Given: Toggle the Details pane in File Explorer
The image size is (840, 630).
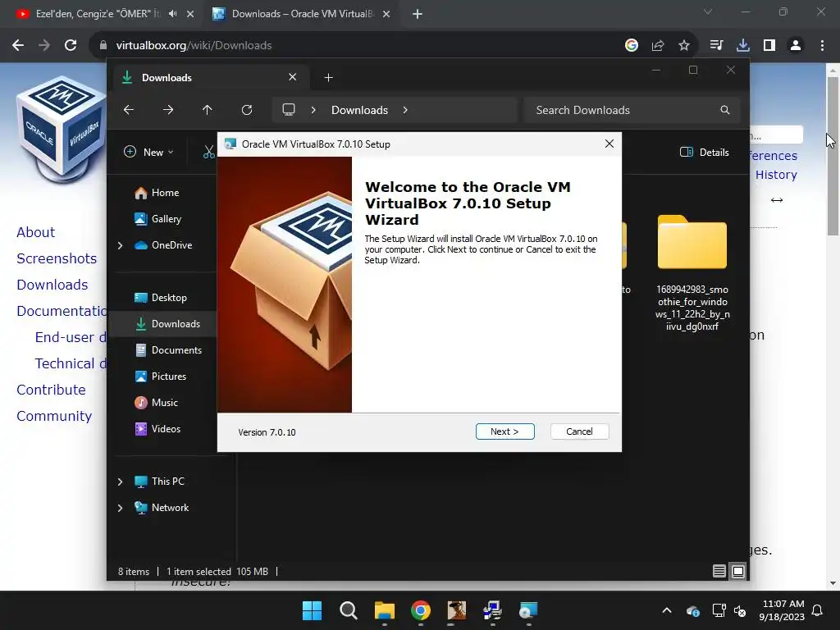Looking at the screenshot, I should [705, 152].
